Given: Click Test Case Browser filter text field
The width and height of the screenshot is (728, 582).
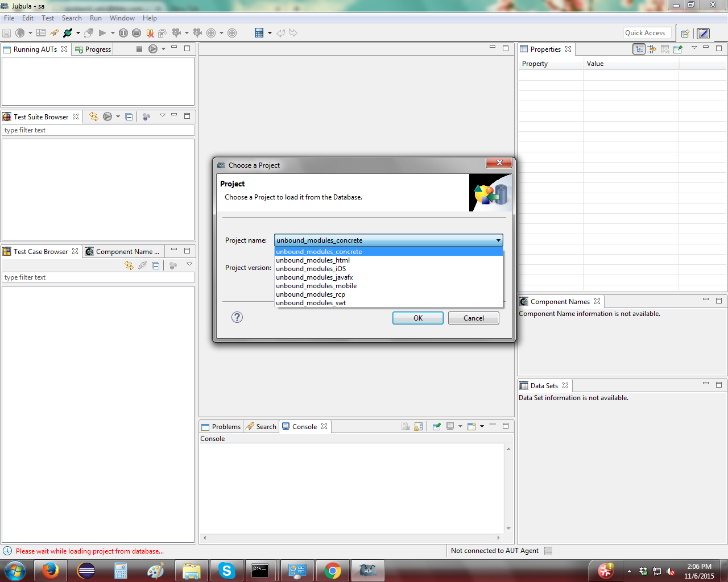Looking at the screenshot, I should coord(98,277).
